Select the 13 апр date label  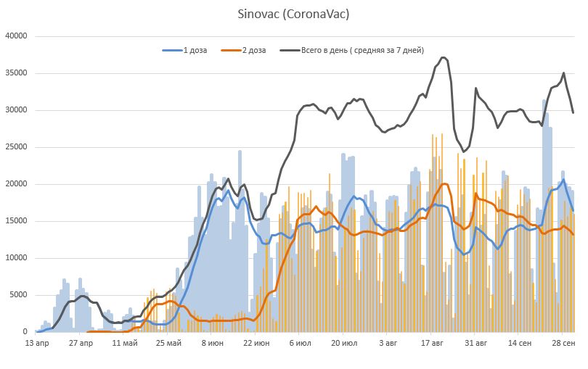pyautogui.click(x=37, y=343)
